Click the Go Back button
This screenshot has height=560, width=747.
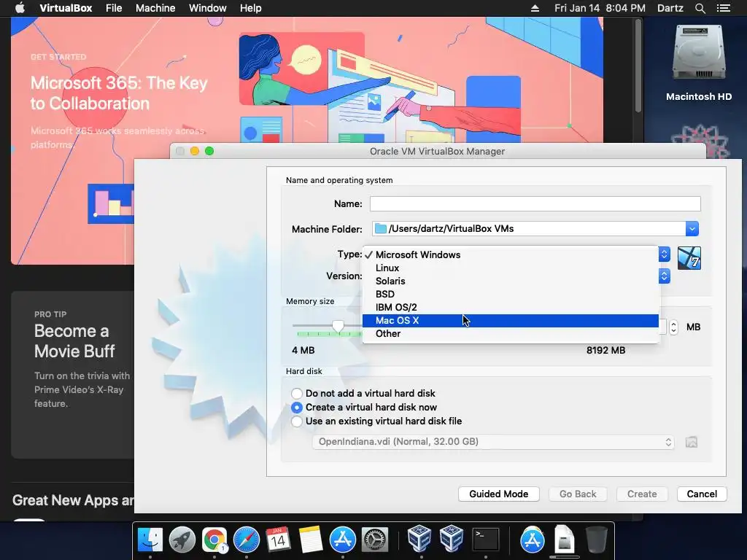point(578,494)
